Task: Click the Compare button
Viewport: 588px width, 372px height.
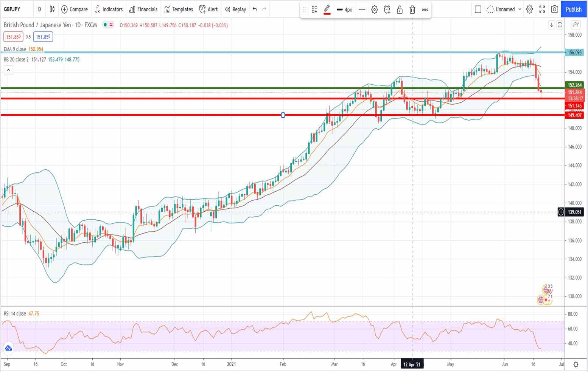Action: point(74,9)
